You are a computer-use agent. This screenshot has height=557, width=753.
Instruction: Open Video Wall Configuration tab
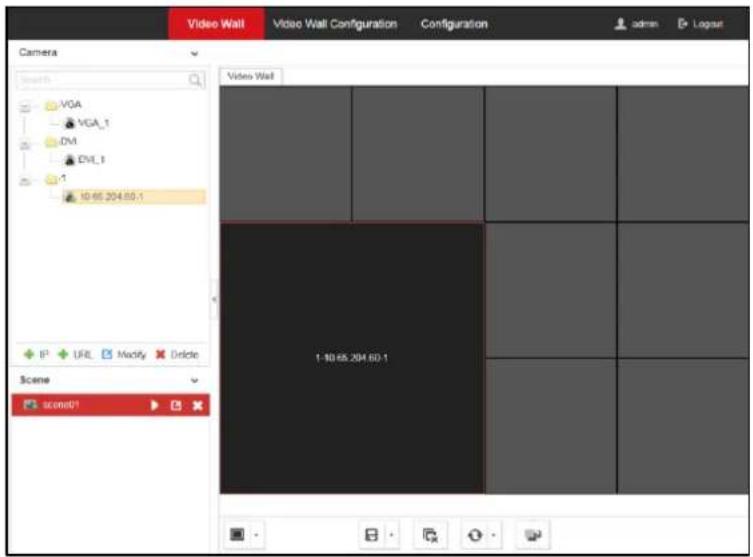pos(335,24)
